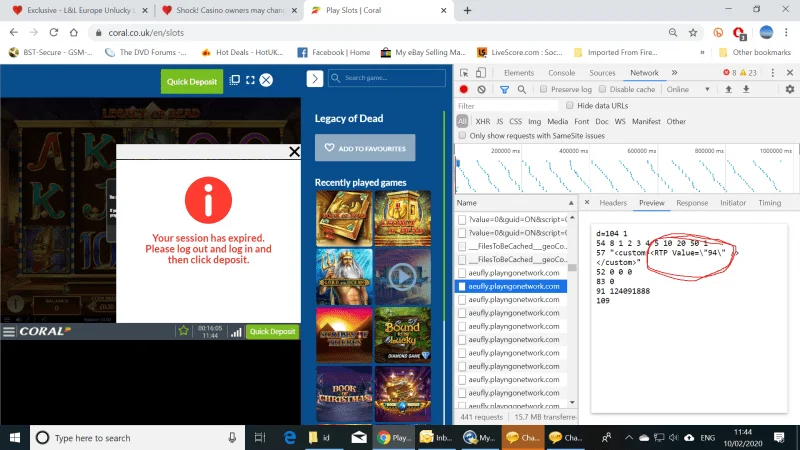Import HAR file with the upload arrow
800x450 pixels.
pos(729,89)
